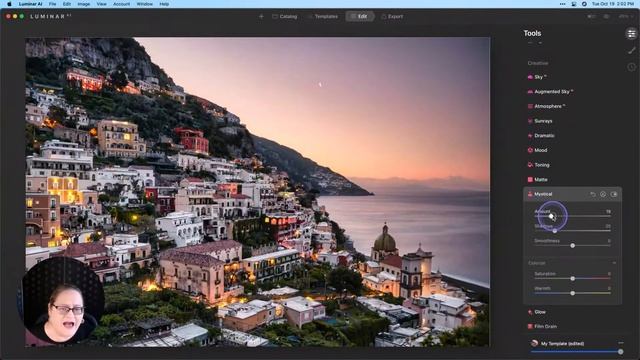The height and width of the screenshot is (360, 640).
Task: Click the Amount slider
Action: pyautogui.click(x=572, y=216)
